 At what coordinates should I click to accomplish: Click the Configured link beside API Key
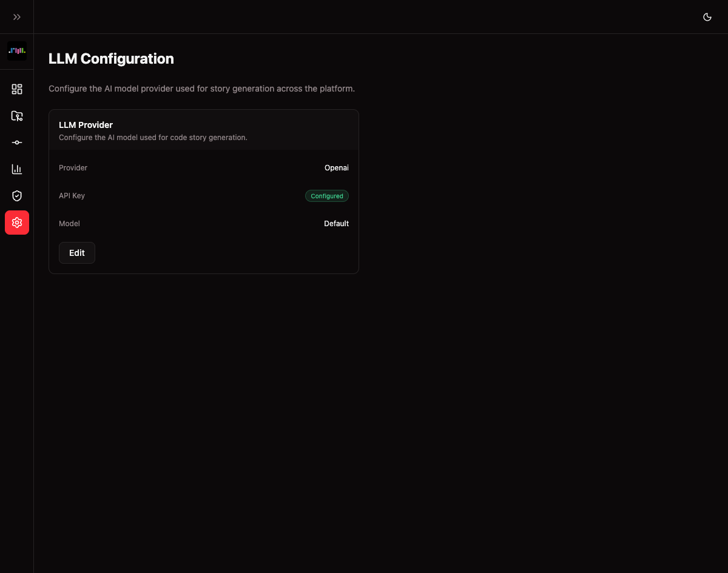[327, 196]
